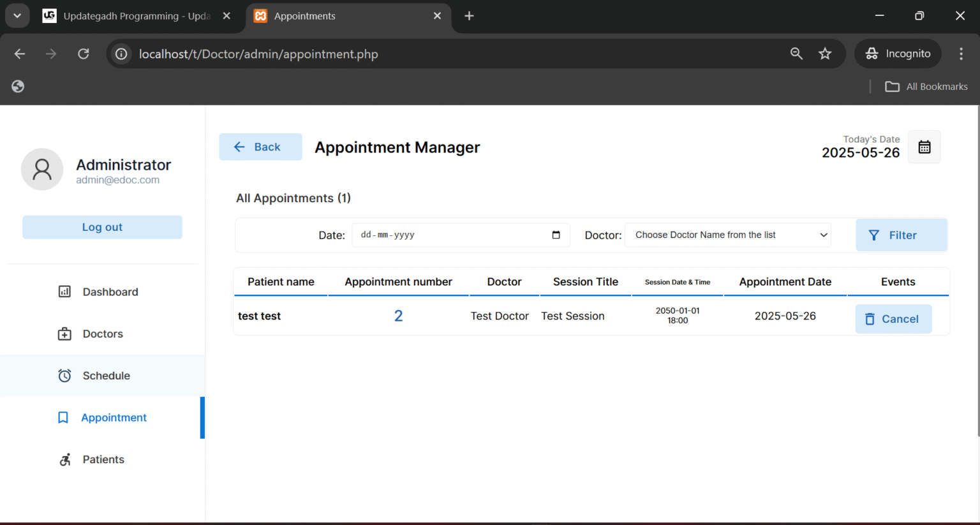Open the date picker in the Date field
The height and width of the screenshot is (525, 980).
coord(556,235)
